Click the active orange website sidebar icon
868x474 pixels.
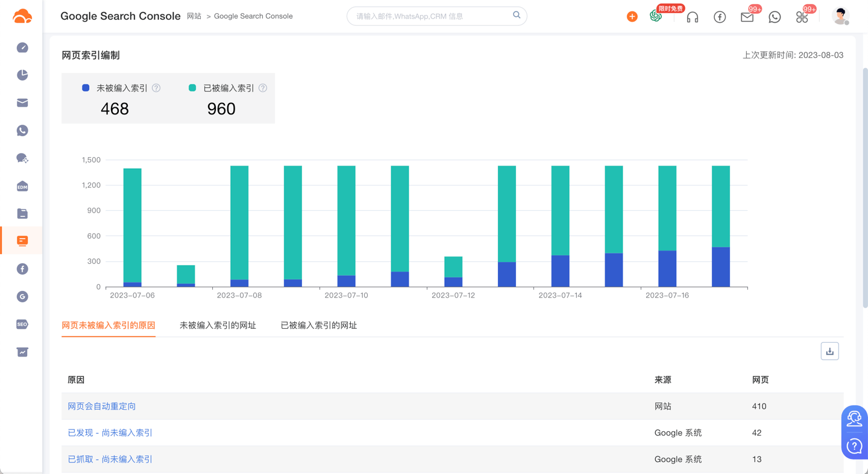(x=22, y=241)
